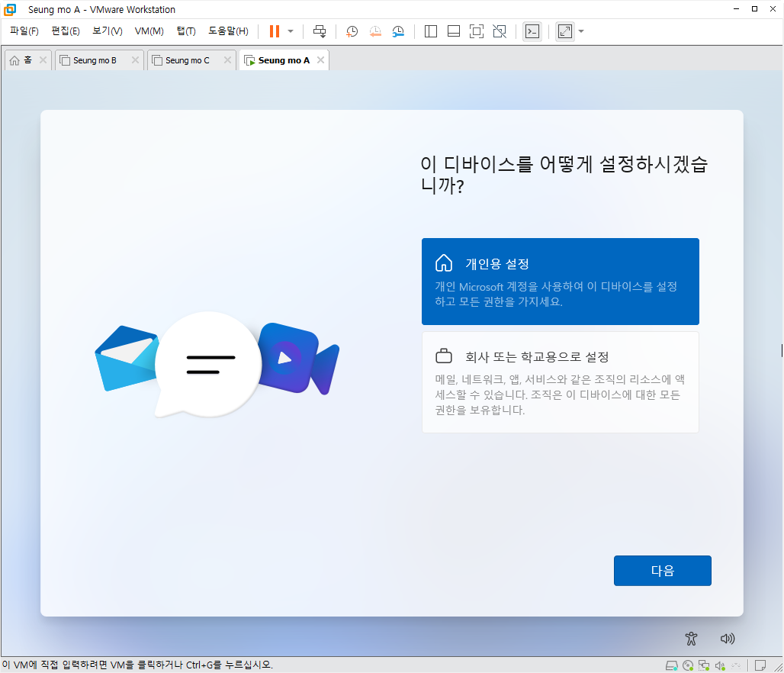Viewport: 784px width, 673px height.
Task: Toggle the library sidebar panel
Action: [430, 31]
